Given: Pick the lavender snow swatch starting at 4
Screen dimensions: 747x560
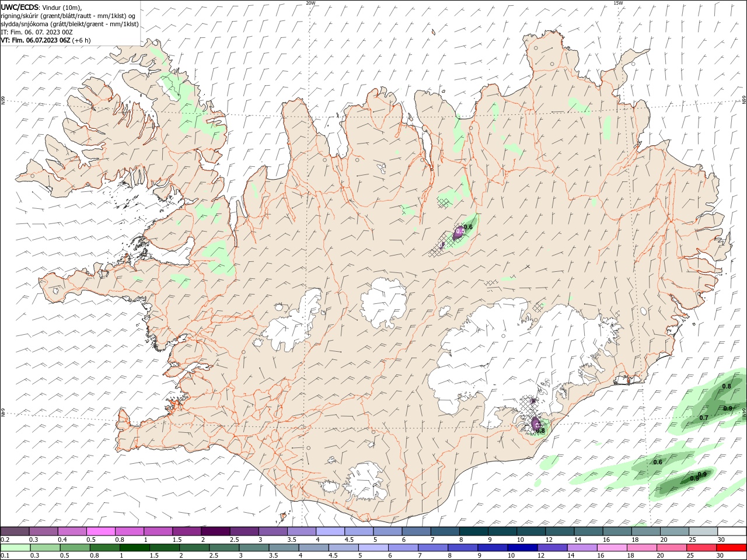Looking at the screenshot, I should click(330, 531).
